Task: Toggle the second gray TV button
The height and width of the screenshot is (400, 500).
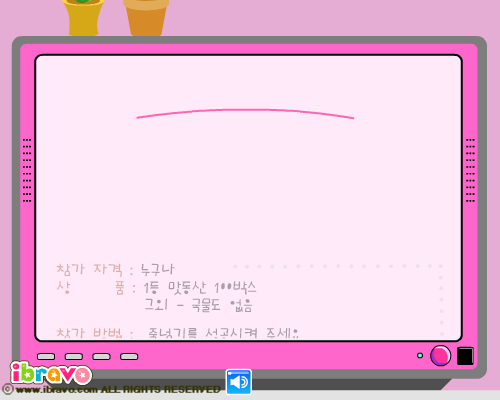Action: pos(74,357)
